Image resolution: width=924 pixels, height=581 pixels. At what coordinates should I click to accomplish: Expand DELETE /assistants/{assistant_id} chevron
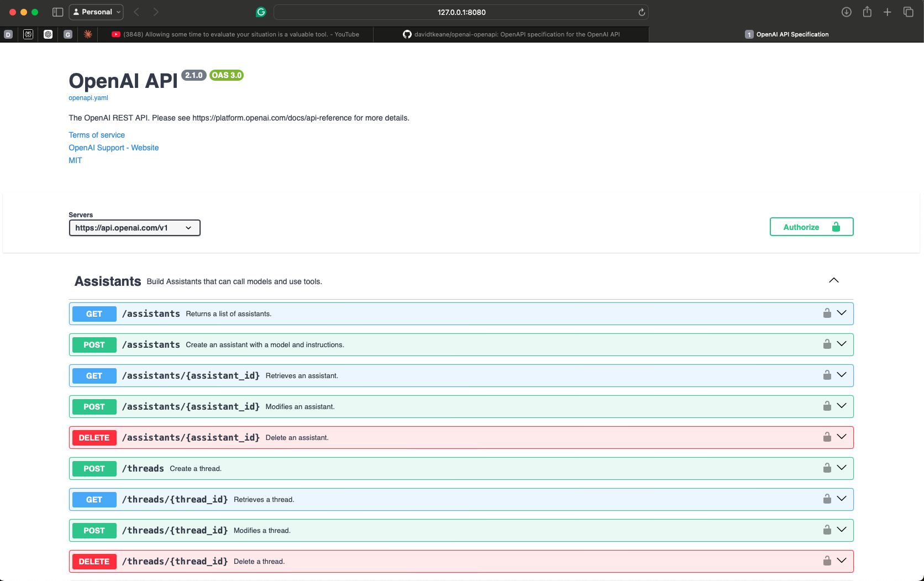pyautogui.click(x=842, y=437)
